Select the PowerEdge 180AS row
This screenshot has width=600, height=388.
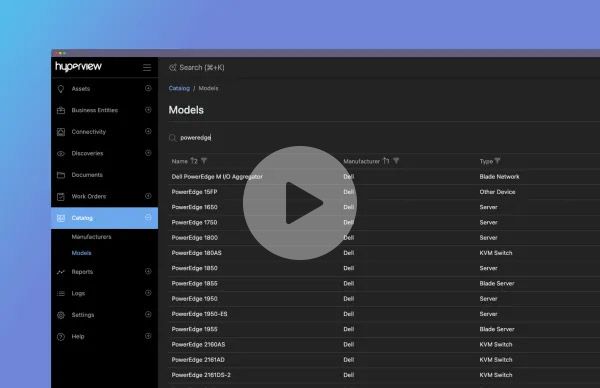384,253
